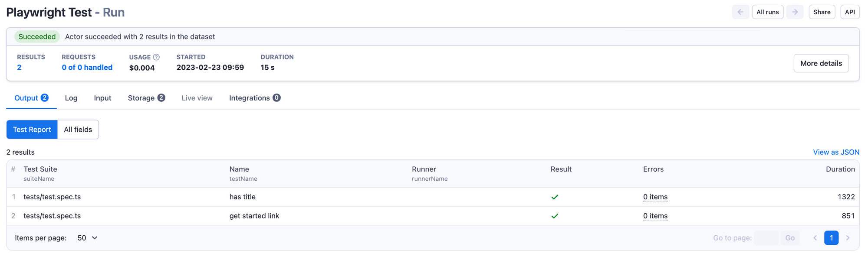Go to the next run arrow
Screen dimensions: 868x260
(x=795, y=12)
